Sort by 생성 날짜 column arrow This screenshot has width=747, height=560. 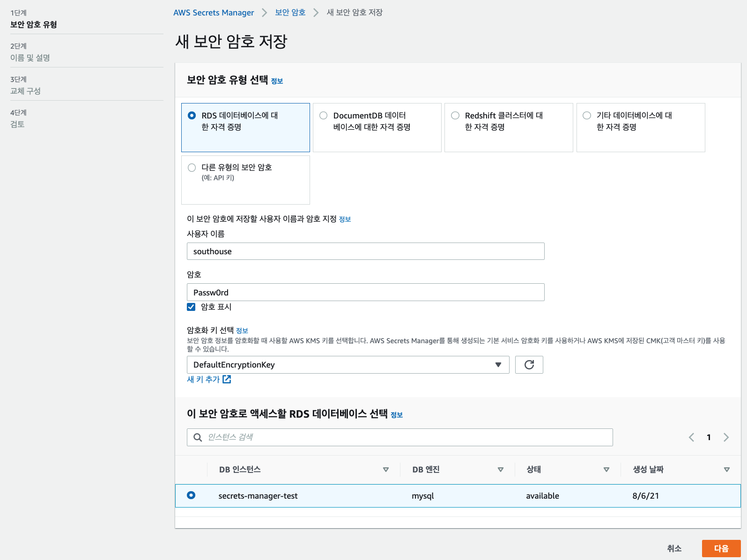(727, 470)
